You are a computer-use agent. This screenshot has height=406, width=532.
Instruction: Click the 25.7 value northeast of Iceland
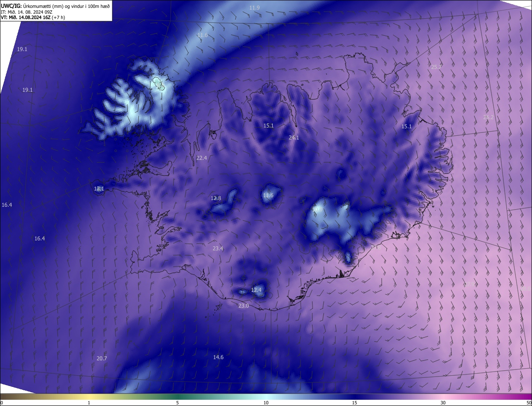(436, 67)
